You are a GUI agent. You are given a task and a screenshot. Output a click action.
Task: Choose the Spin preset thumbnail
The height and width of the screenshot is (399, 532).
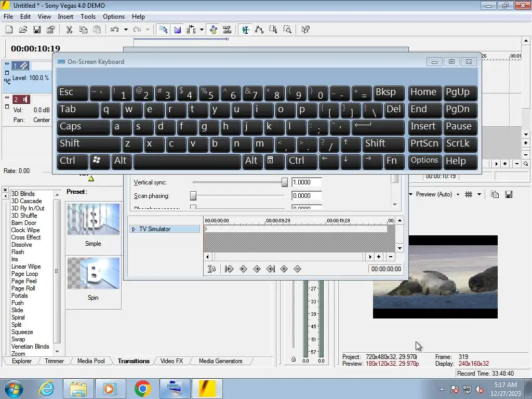pos(94,273)
